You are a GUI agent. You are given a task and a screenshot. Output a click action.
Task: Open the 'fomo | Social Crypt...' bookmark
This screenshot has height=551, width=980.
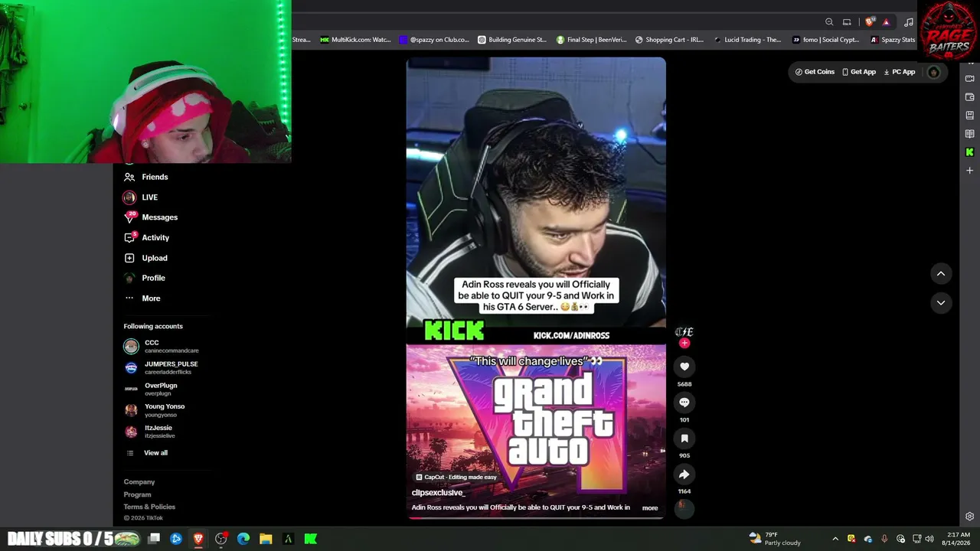[x=826, y=40]
